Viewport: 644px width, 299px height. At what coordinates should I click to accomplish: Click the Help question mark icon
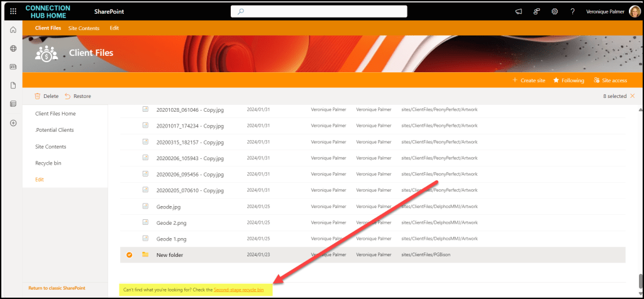[572, 11]
